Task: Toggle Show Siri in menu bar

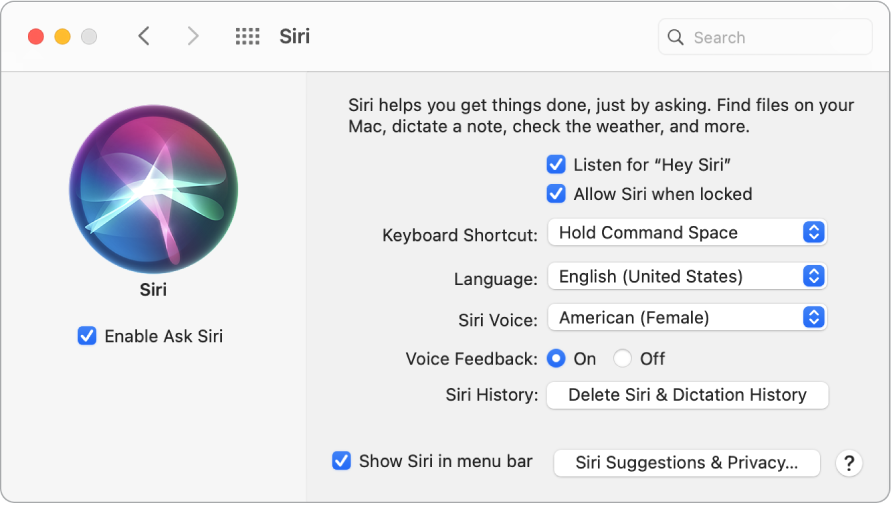Action: pos(342,460)
